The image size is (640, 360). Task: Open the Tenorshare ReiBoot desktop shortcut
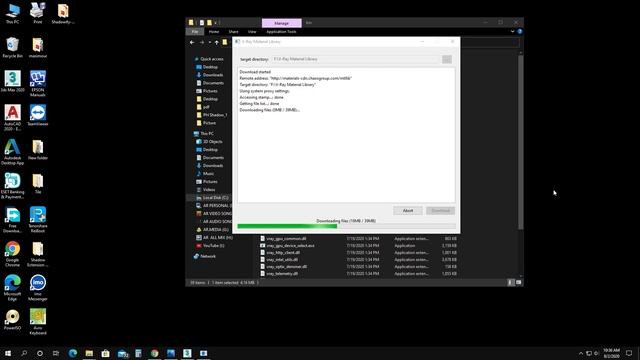[38, 220]
